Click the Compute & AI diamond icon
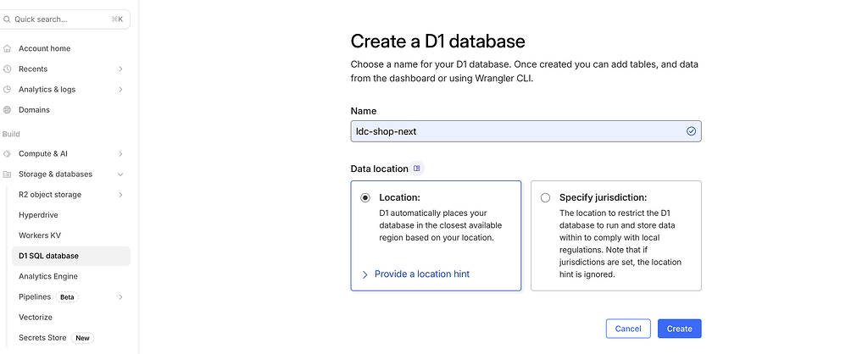 (x=7, y=154)
